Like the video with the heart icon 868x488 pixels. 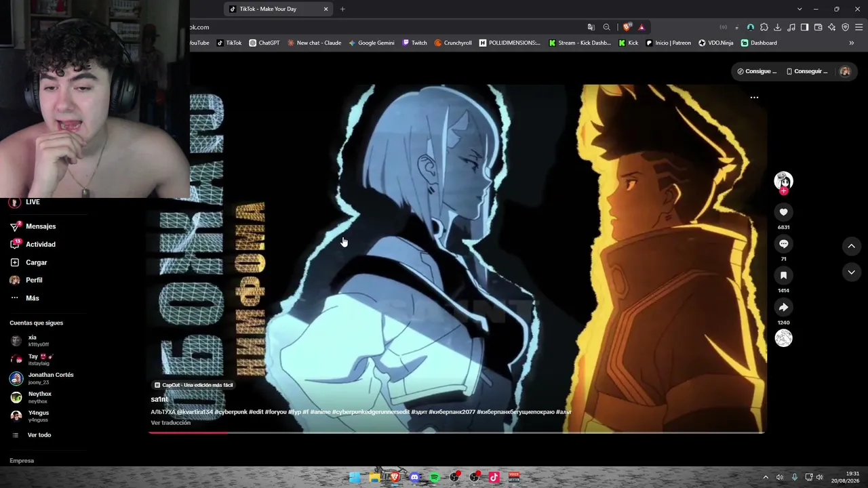point(783,212)
